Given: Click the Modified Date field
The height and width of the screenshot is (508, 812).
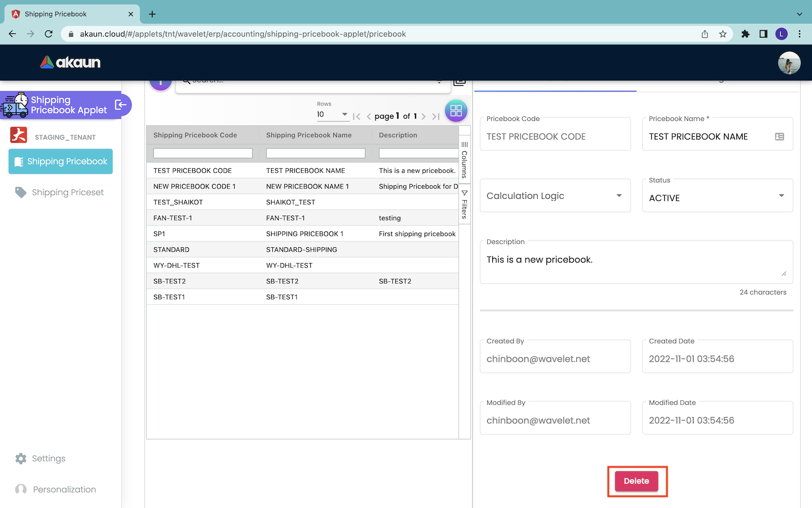Looking at the screenshot, I should tap(718, 418).
